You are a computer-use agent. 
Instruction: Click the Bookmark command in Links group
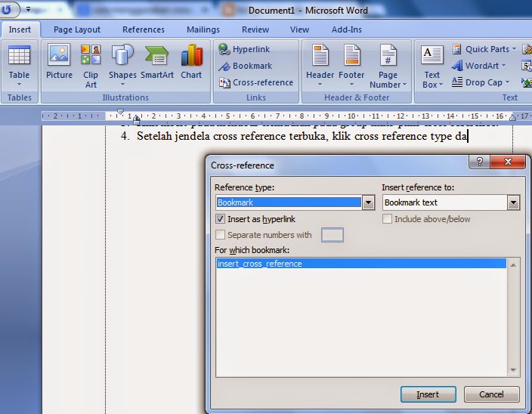(245, 66)
